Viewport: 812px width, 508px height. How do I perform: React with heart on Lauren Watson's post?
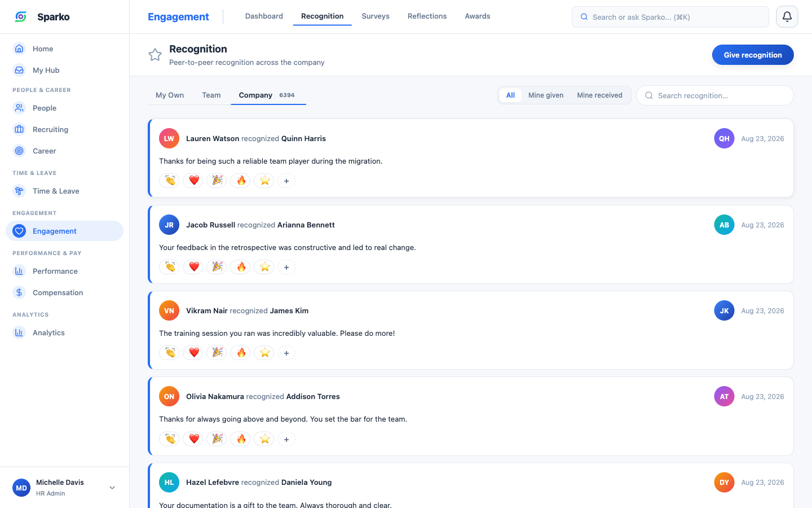click(193, 181)
